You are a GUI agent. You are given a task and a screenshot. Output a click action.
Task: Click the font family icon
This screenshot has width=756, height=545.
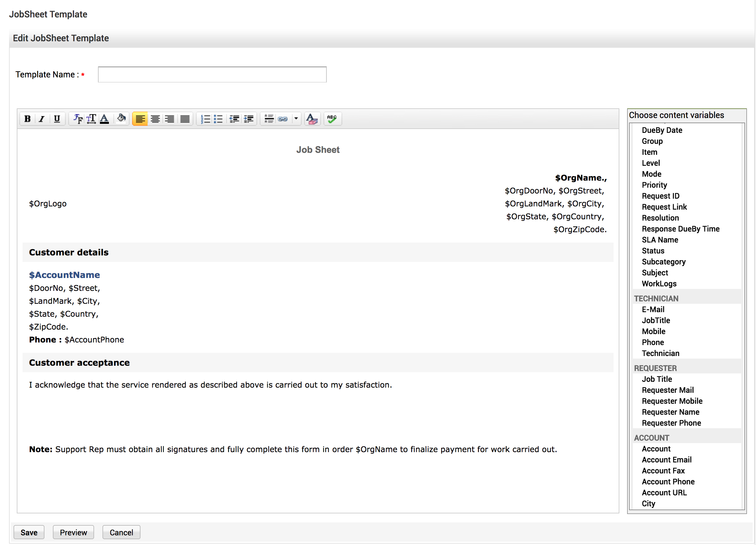(x=78, y=119)
